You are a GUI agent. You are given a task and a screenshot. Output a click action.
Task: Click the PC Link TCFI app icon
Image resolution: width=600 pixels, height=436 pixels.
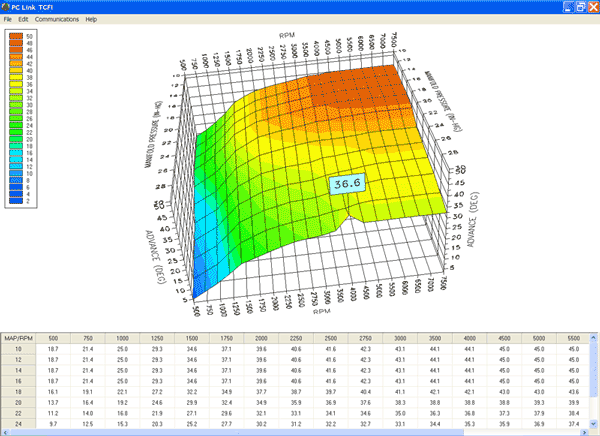pyautogui.click(x=6, y=6)
